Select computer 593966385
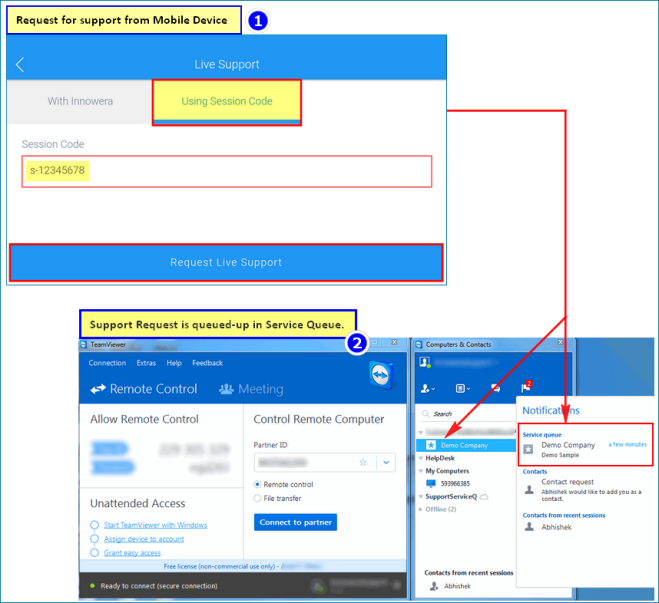The image size is (659, 603). tap(455, 483)
